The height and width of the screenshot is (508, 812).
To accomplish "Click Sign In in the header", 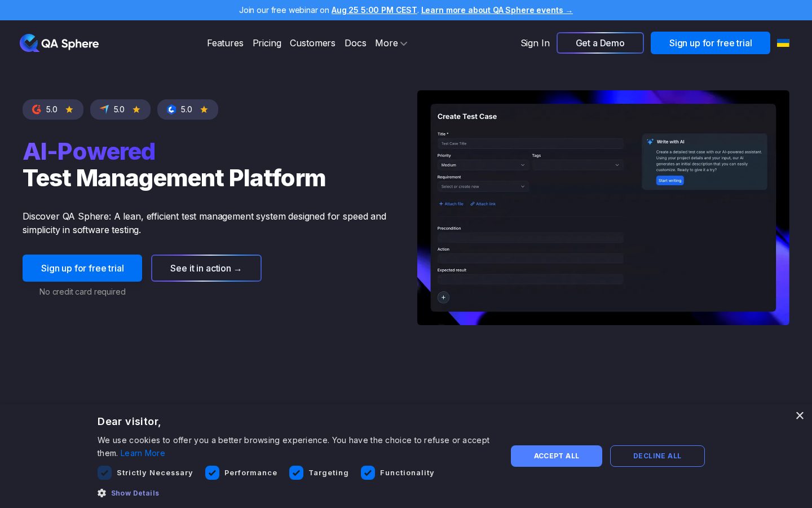I will click(x=535, y=43).
